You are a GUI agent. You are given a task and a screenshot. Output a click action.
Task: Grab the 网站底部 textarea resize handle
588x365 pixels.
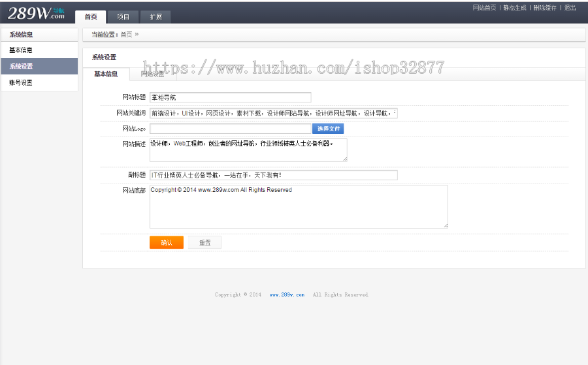pyautogui.click(x=446, y=226)
